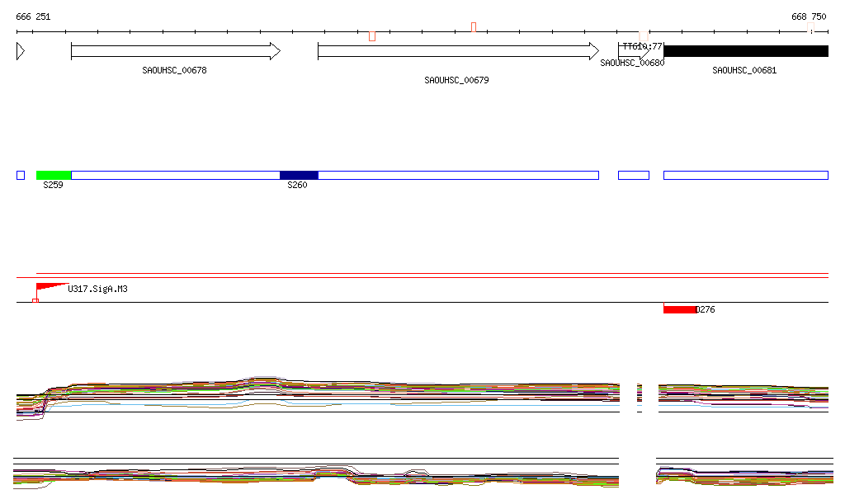This screenshot has height=504, width=845.
Task: Click the SAOUHSC_00678 gene arrow
Action: tap(176, 51)
